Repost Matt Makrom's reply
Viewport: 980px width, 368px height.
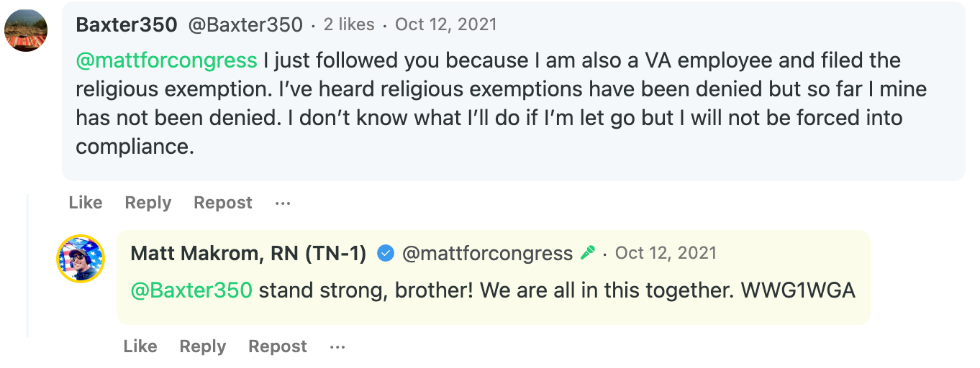pos(278,346)
